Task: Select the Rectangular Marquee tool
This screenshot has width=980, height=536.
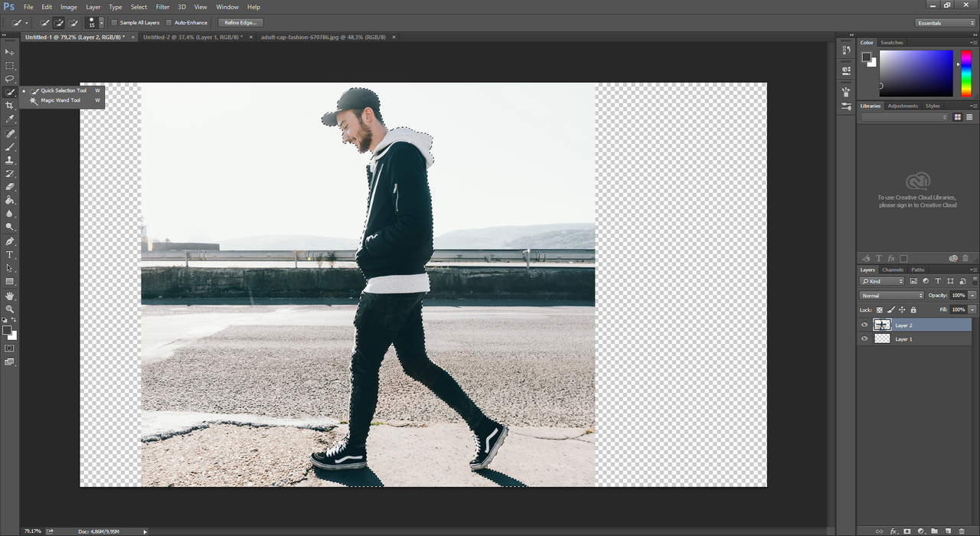Action: click(x=10, y=65)
